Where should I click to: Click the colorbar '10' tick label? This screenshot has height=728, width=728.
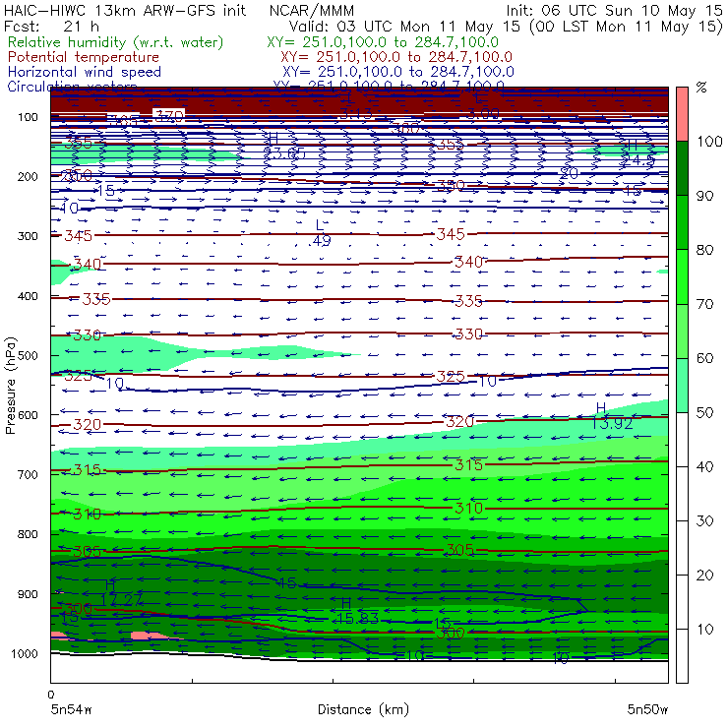point(704,629)
